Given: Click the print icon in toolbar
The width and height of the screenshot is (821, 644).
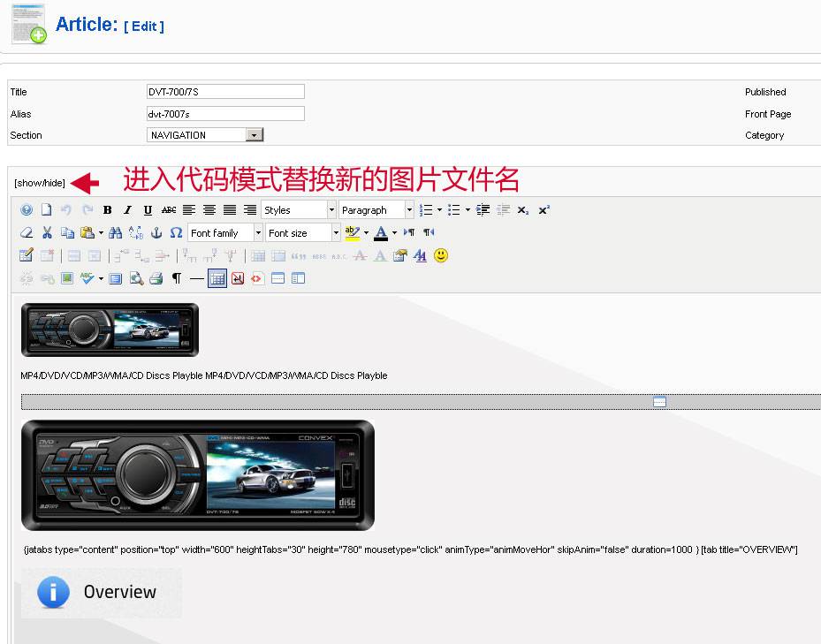Looking at the screenshot, I should [156, 278].
